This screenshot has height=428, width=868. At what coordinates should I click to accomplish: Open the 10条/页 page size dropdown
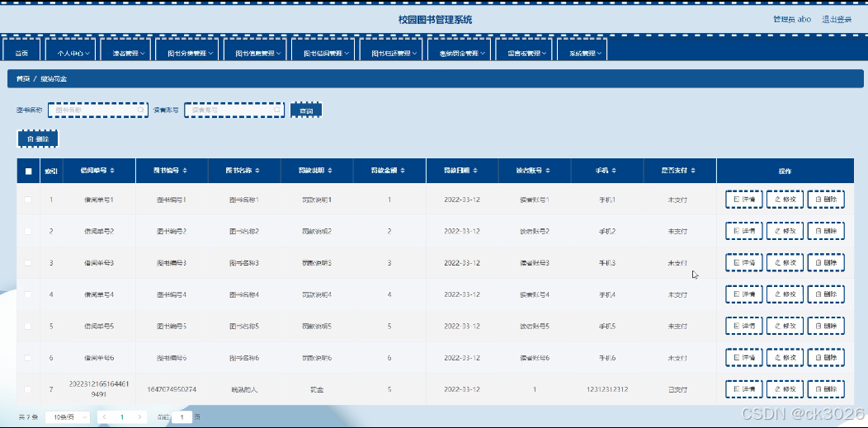(67, 417)
